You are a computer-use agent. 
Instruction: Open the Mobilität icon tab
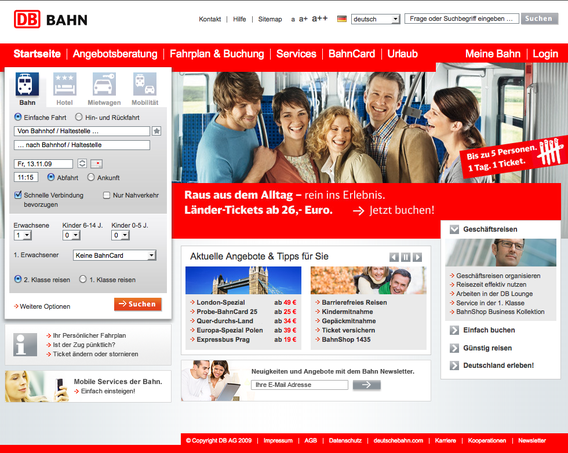coord(145,84)
